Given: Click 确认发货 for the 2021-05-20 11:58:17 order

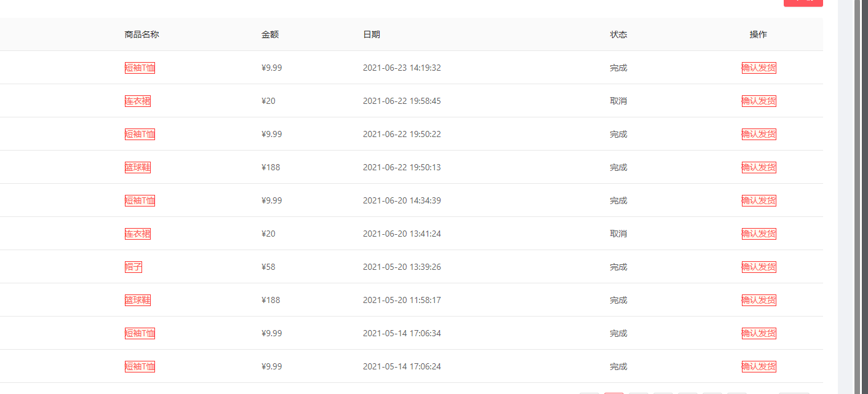Looking at the screenshot, I should 759,300.
